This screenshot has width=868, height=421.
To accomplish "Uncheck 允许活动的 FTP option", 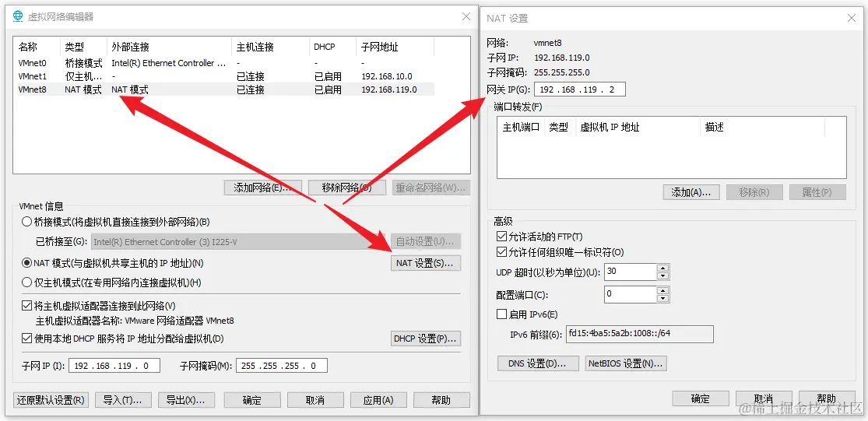I will click(x=501, y=237).
